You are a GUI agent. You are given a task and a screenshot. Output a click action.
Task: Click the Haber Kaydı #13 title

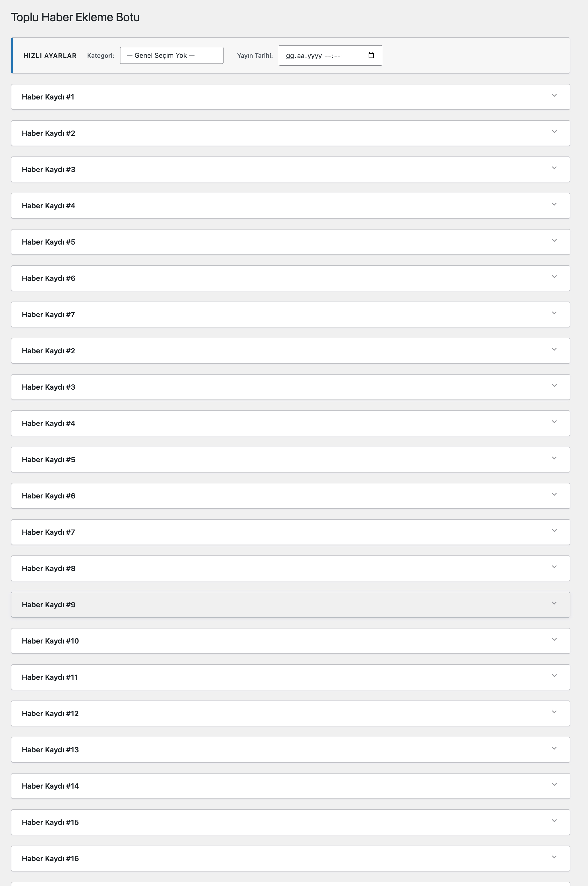click(x=50, y=750)
